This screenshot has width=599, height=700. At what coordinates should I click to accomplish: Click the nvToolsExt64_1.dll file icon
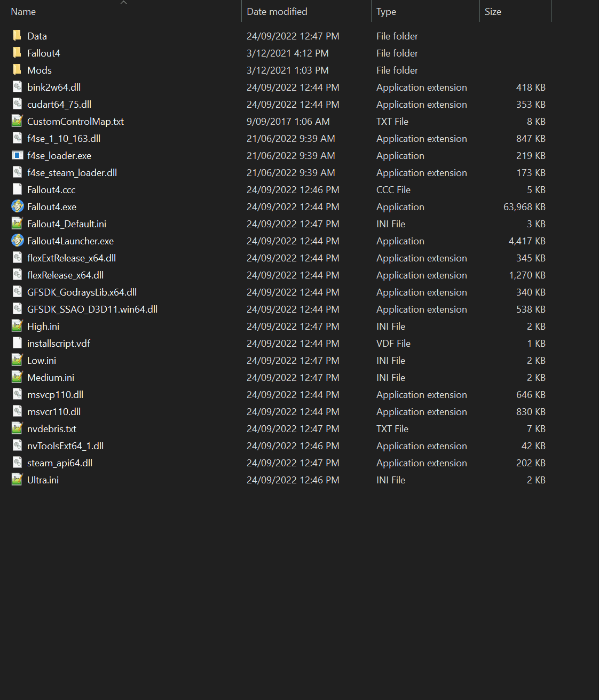(x=17, y=446)
